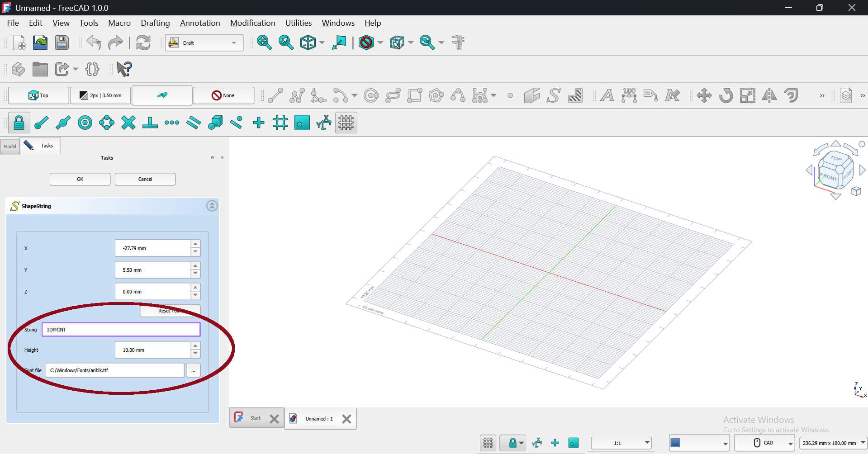Toggle Snap Center
868x454 pixels.
[85, 123]
